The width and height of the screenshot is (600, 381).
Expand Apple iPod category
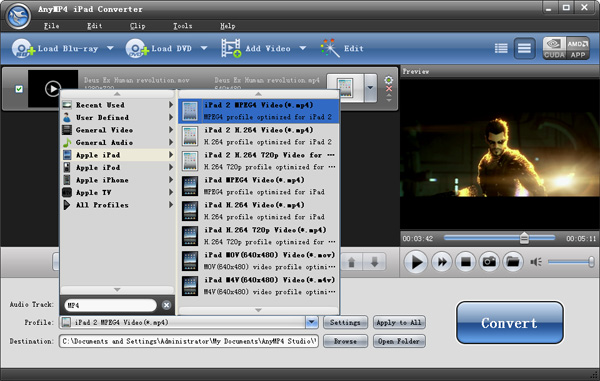118,168
